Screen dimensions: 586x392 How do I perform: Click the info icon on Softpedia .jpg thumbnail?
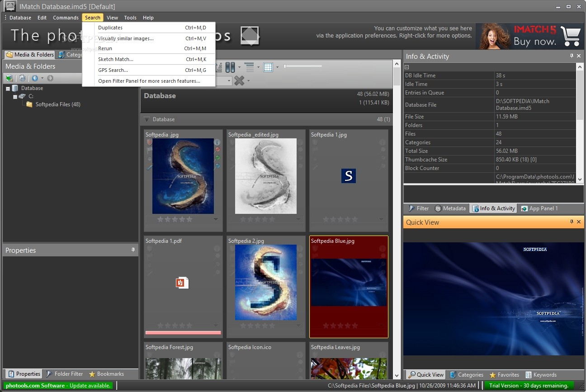(x=217, y=142)
